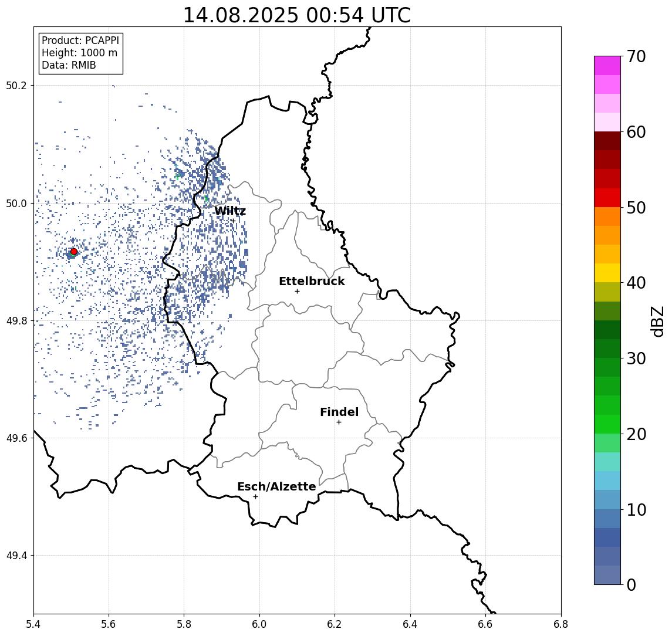
Task: Click the 40 tick label on colorbar
Action: pyautogui.click(x=636, y=283)
